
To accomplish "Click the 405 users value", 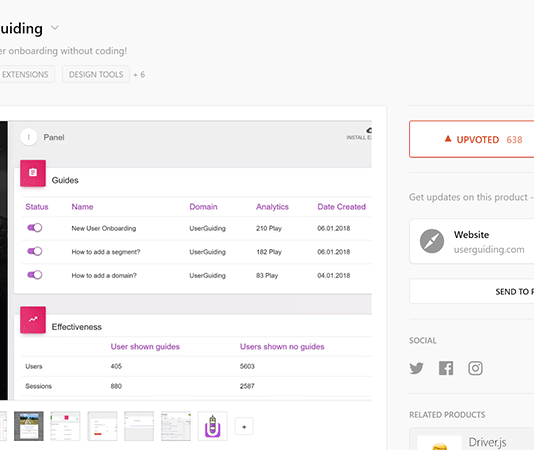I will pos(116,366).
